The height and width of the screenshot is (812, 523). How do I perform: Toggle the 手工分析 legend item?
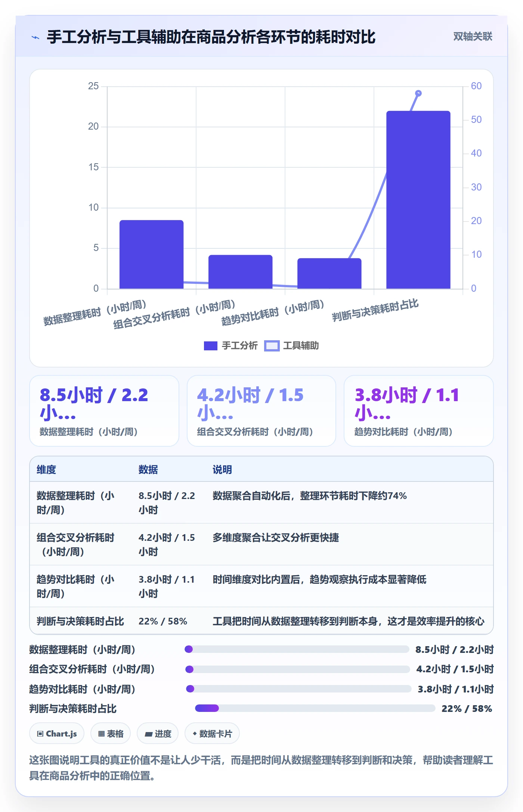click(x=231, y=346)
